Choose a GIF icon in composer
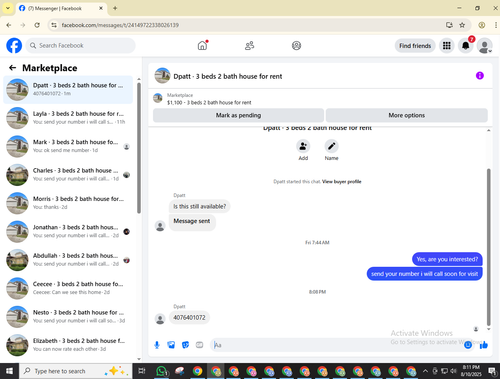This screenshot has height=379, width=500. (199, 345)
